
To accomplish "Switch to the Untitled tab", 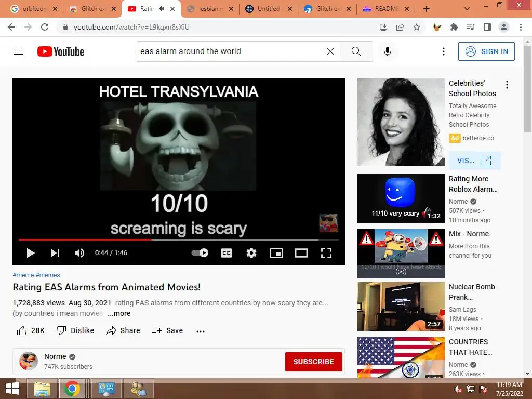I will (x=268, y=9).
